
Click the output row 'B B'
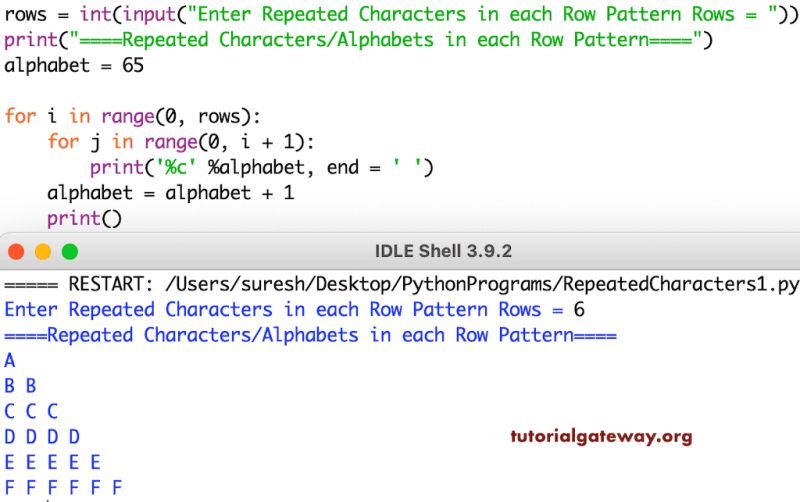pos(20,386)
